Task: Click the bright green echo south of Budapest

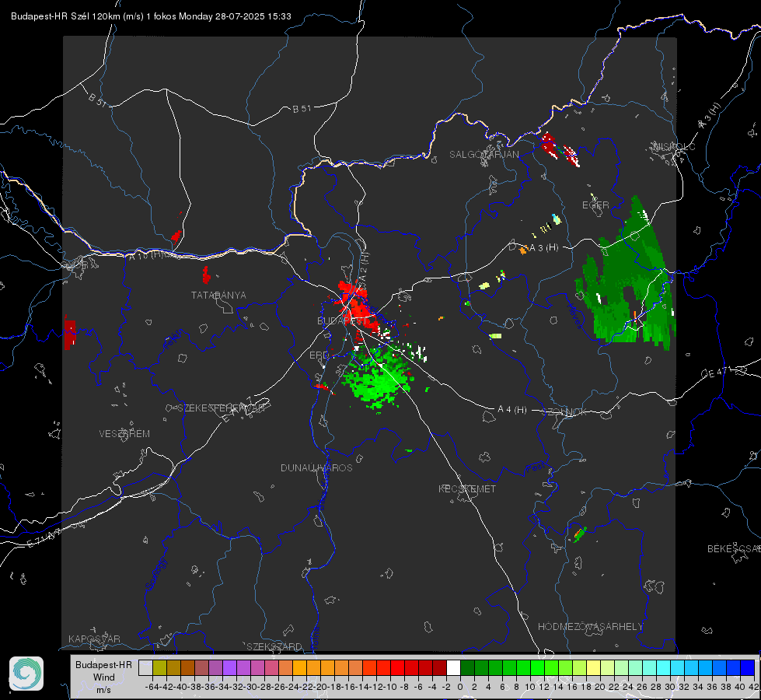Action: [x=378, y=379]
